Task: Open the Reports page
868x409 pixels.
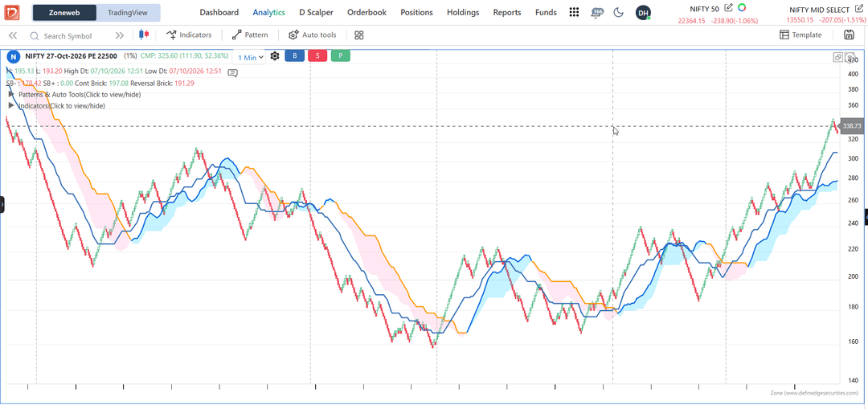Action: point(507,12)
